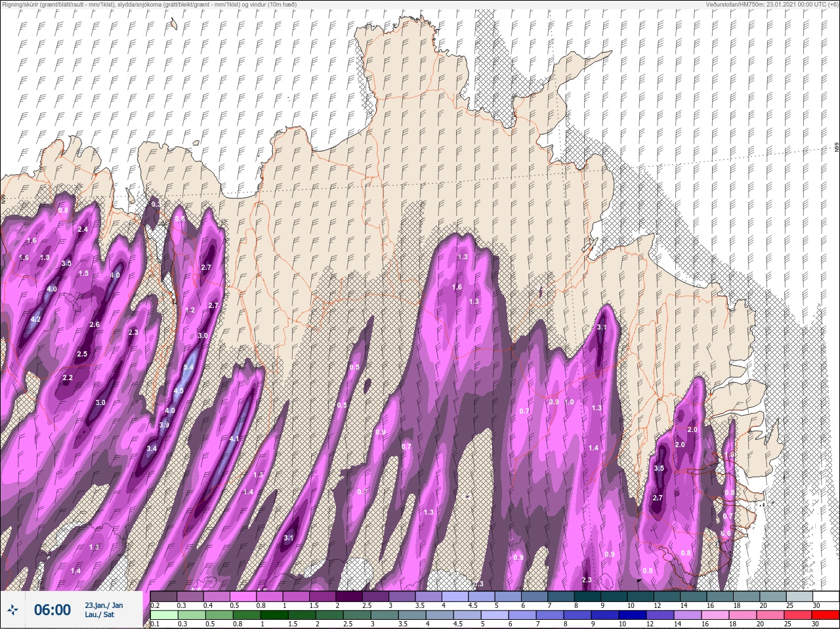Click the 2.5 precipitation value on the map
Image resolution: width=840 pixels, height=629 pixels.
point(82,354)
